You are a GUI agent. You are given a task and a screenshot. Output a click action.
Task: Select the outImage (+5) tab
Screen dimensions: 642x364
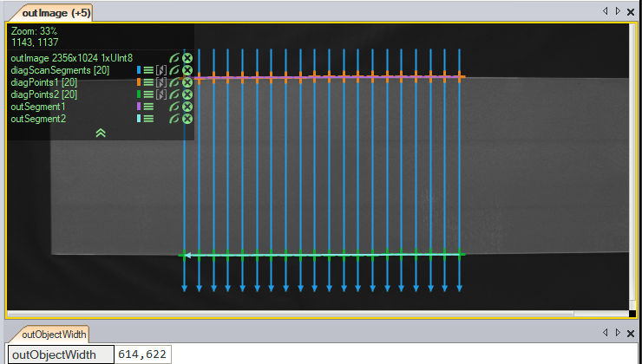50,13
